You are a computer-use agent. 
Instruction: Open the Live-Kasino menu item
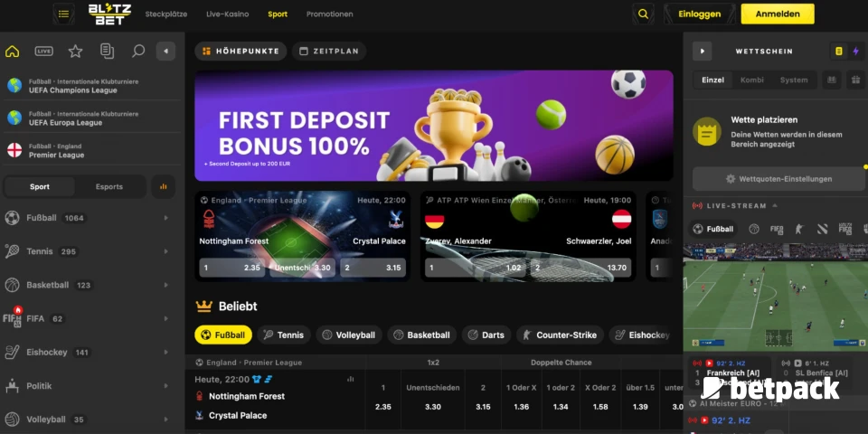pos(227,14)
